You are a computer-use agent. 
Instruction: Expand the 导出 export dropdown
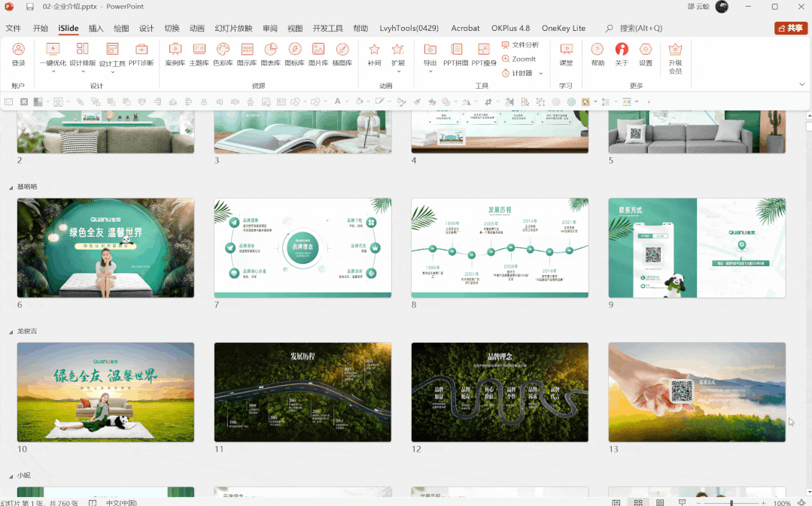point(430,71)
